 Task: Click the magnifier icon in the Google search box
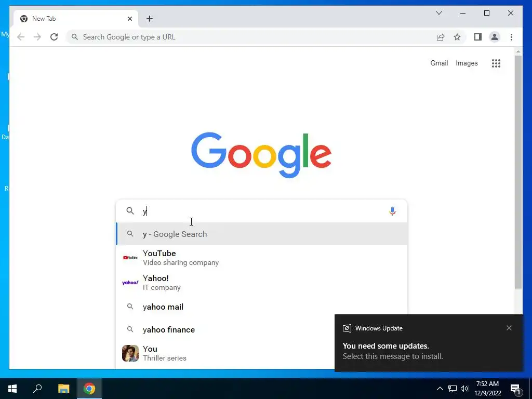click(x=130, y=211)
